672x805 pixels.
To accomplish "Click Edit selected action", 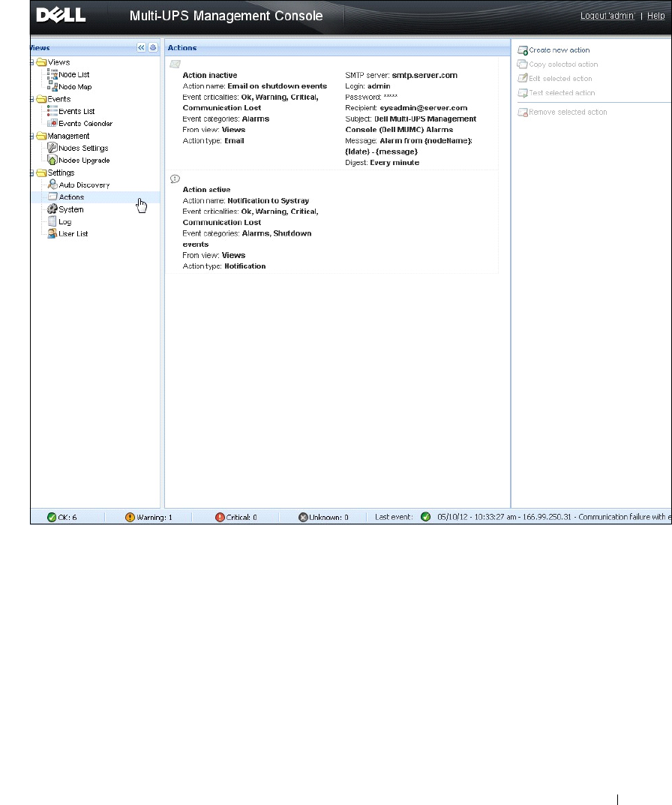I will coord(560,79).
